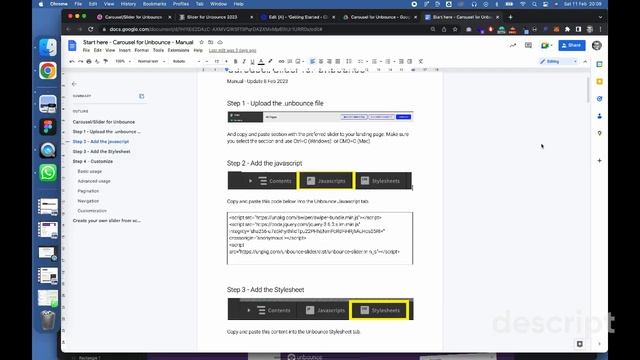Open the bulleted list dropdown
The height and width of the screenshot is (360, 640).
376,61
